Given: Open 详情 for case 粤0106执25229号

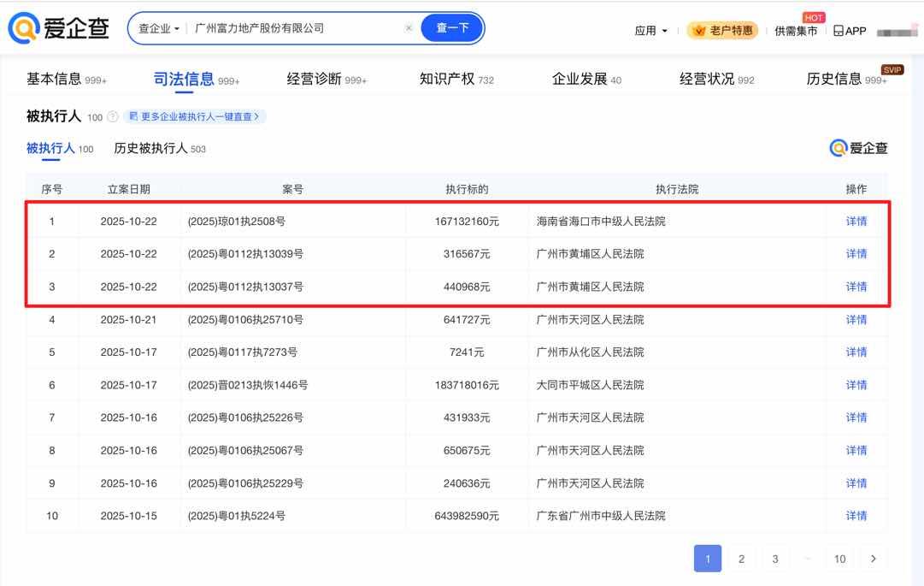Looking at the screenshot, I should pyautogui.click(x=856, y=483).
